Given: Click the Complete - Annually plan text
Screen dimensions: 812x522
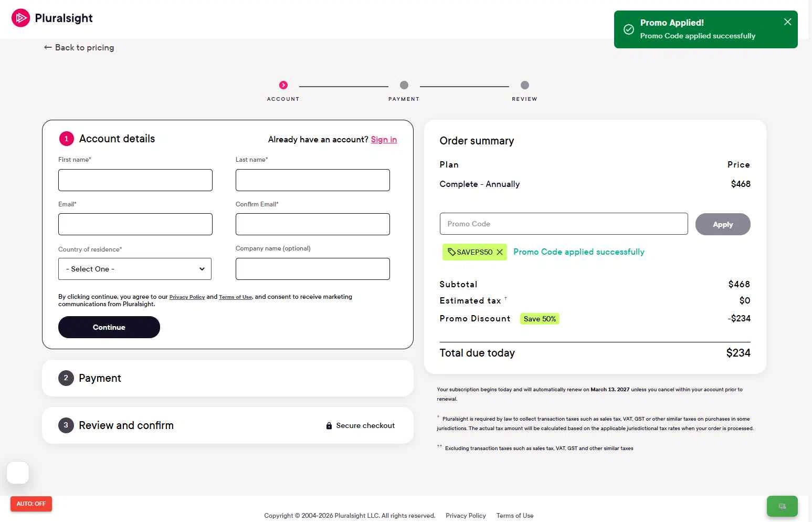Looking at the screenshot, I should click(x=480, y=184).
